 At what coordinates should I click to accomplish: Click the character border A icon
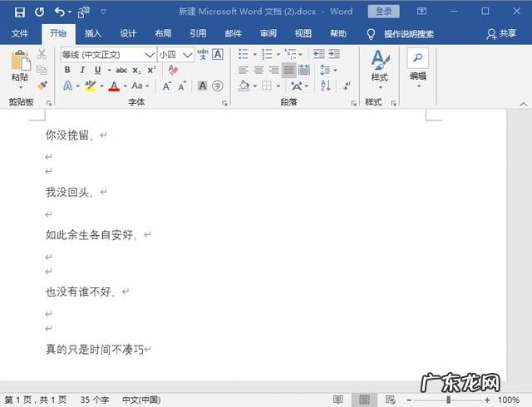click(218, 54)
